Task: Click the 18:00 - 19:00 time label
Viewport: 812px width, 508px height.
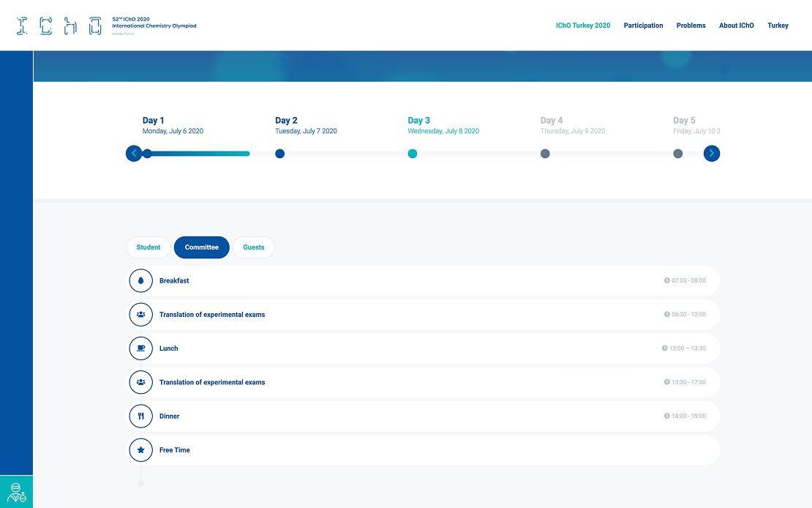Action: click(x=689, y=416)
